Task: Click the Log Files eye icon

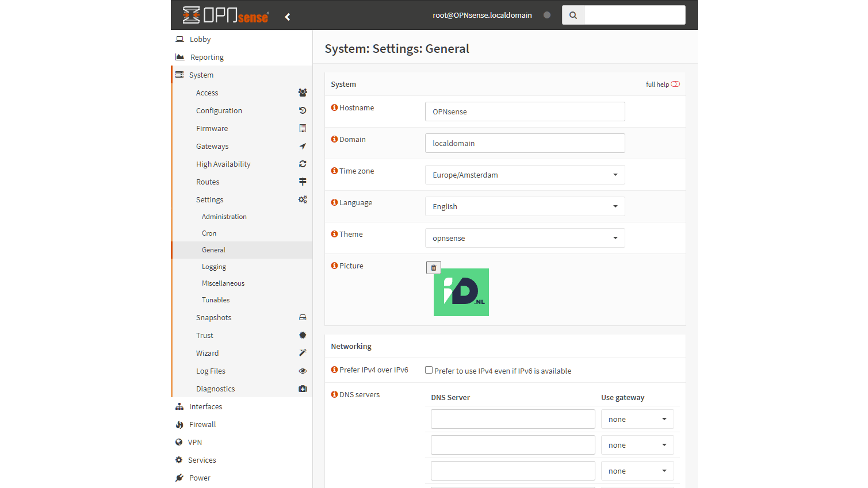Action: 303,371
